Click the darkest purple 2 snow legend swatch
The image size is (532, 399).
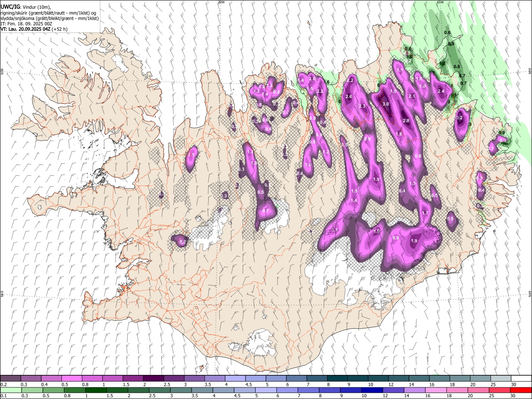(x=153, y=379)
